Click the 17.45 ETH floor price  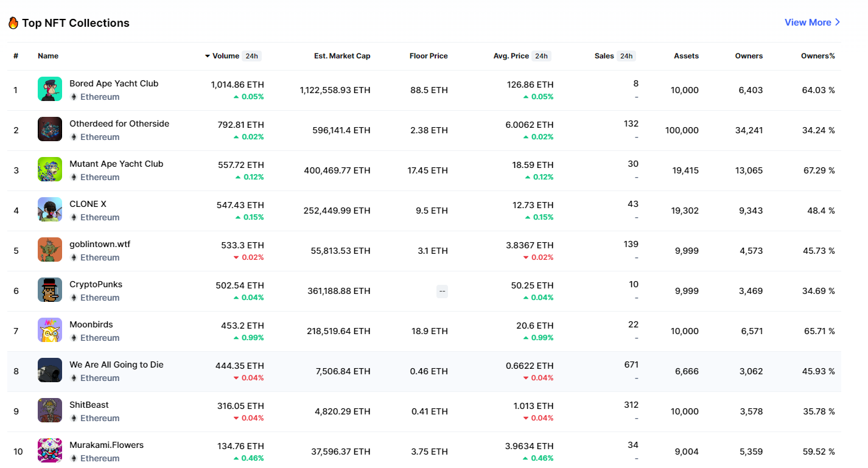(x=427, y=170)
